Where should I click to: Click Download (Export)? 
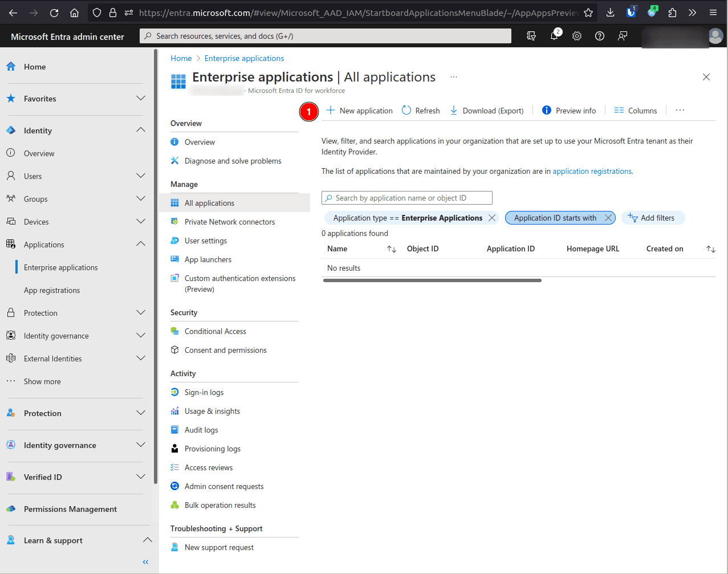(x=487, y=111)
